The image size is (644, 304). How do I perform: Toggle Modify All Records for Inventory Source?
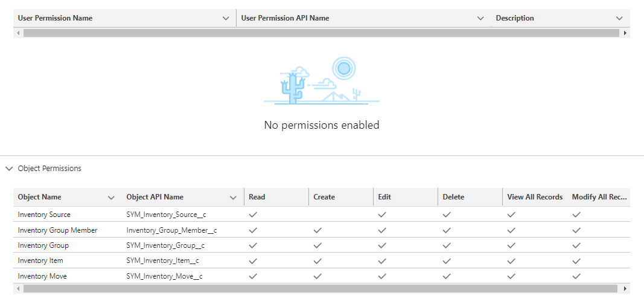pyautogui.click(x=576, y=215)
